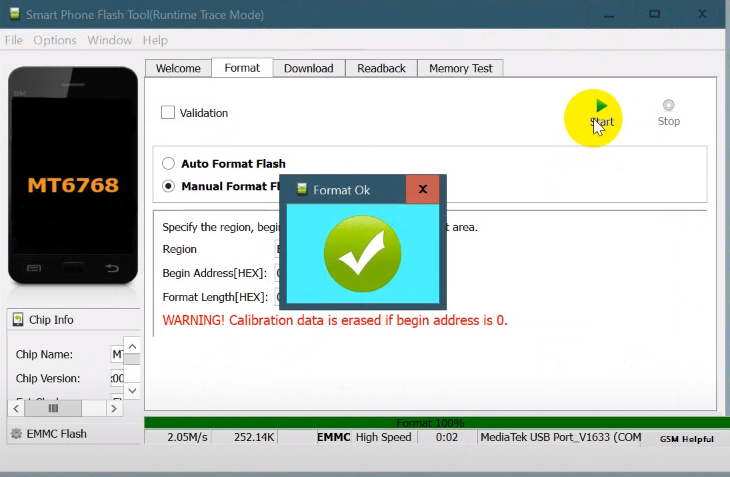Minimize the Smart Phone Flash Tool window
Viewport: 730px width, 477px height.
coord(609,14)
